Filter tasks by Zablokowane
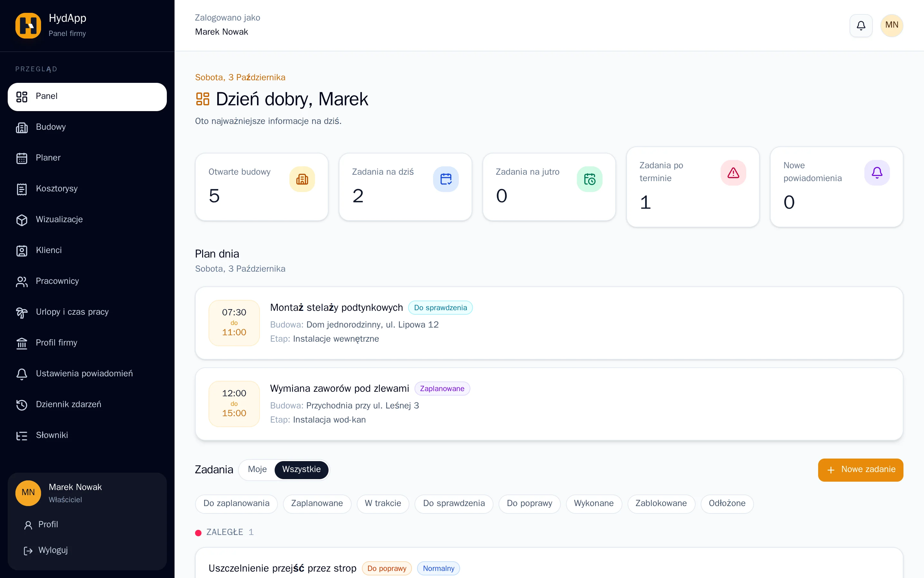 (661, 504)
